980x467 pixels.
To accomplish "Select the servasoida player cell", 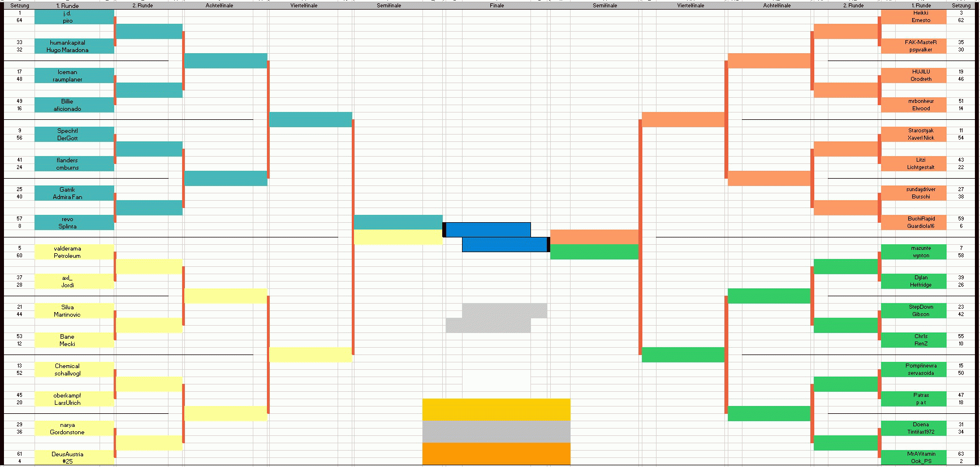I will pos(913,373).
